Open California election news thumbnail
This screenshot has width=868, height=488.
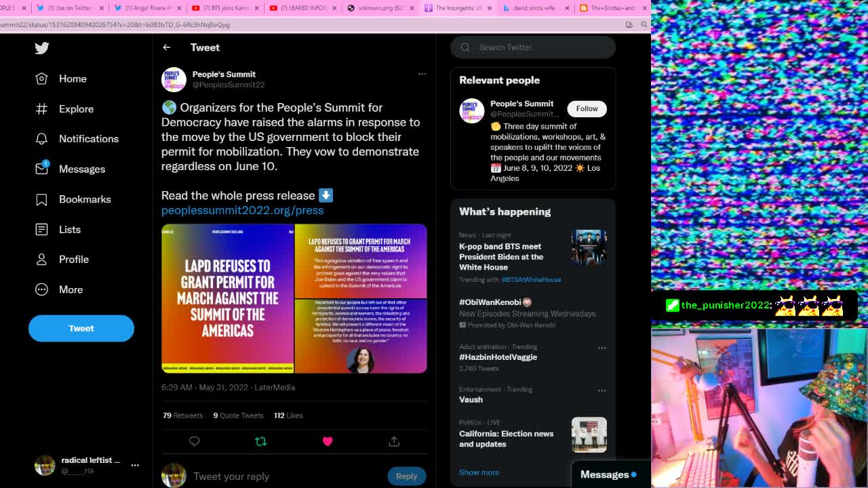(x=589, y=434)
